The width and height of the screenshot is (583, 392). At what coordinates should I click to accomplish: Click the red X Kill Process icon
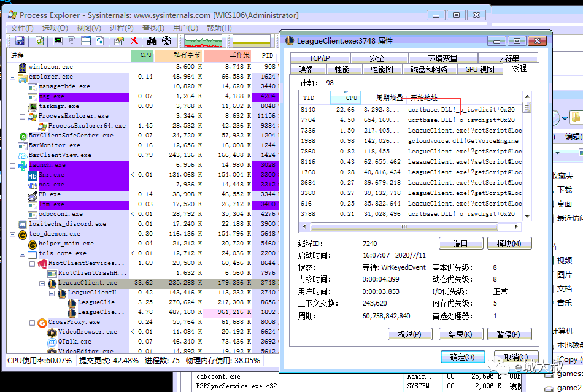(x=134, y=41)
